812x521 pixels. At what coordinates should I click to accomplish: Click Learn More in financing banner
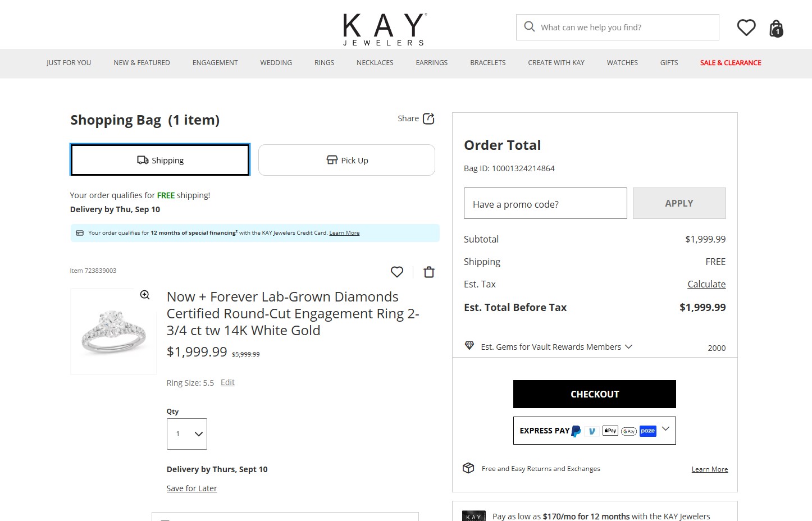point(344,233)
